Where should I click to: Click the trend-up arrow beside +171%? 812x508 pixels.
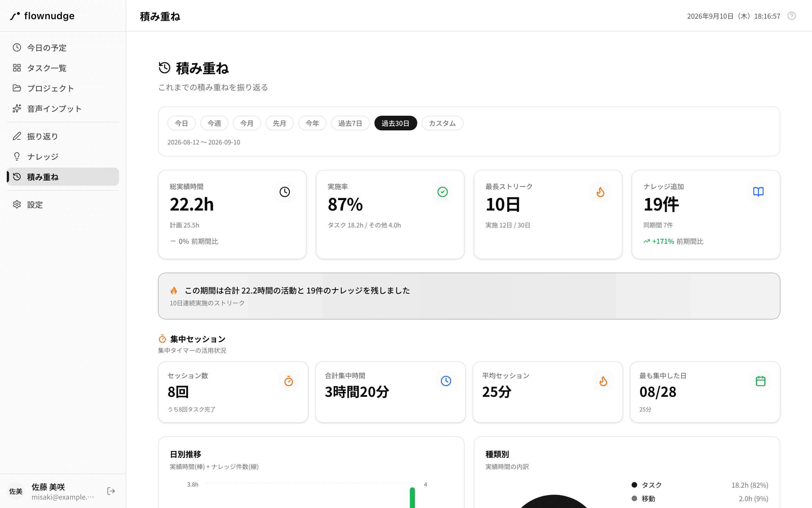click(x=646, y=241)
